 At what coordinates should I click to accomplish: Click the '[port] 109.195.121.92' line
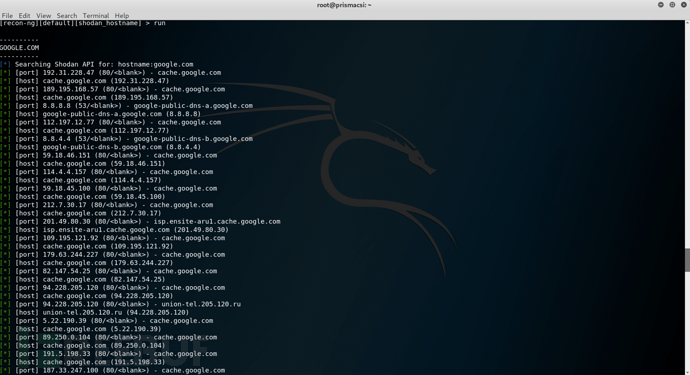(113, 238)
